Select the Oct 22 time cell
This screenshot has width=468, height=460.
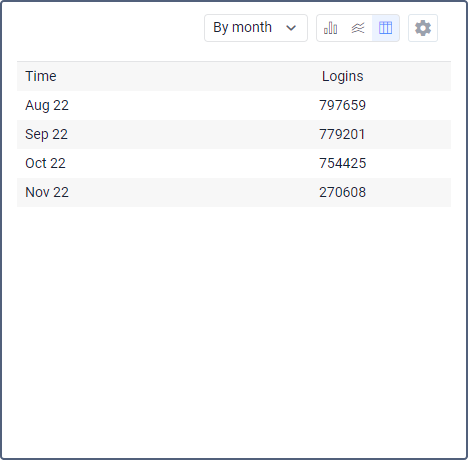(45, 163)
